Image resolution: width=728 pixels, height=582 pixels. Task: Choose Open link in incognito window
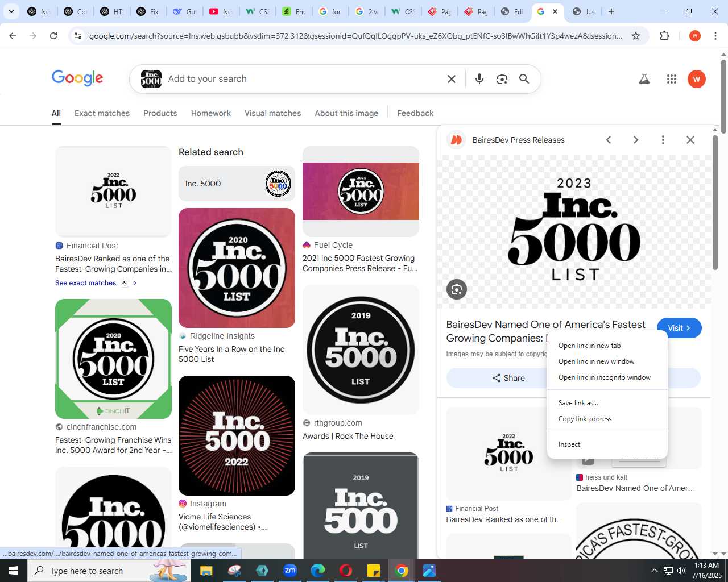coord(607,377)
